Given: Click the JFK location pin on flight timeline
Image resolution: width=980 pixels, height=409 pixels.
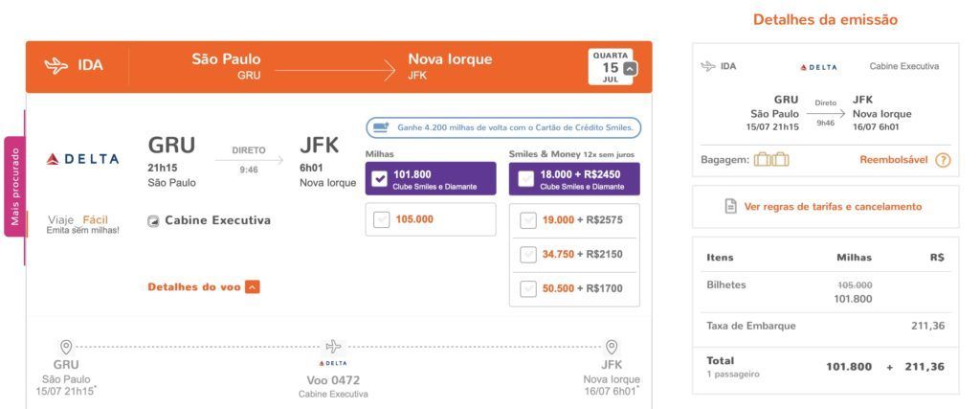Looking at the screenshot, I should pos(612,347).
